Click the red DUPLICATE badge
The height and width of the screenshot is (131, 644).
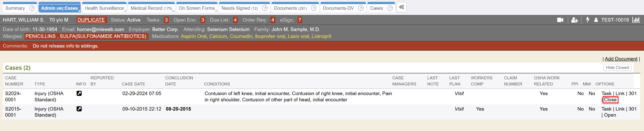tap(91, 20)
